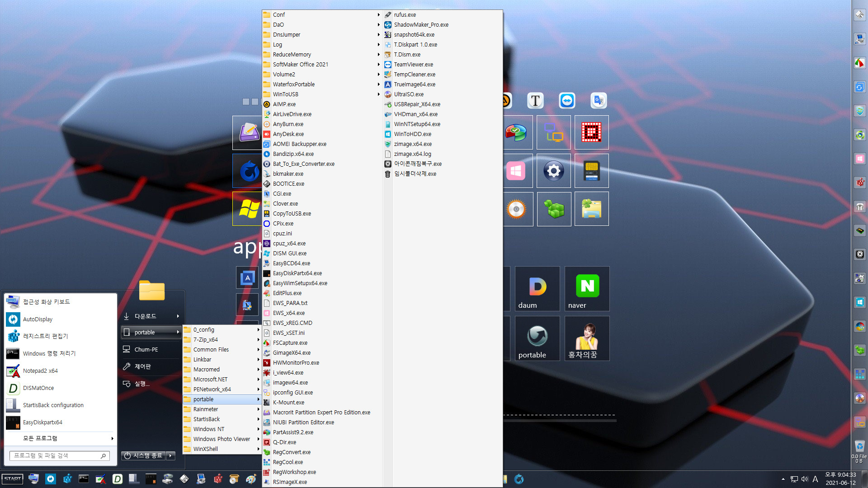Screen dimensions: 868x488
Task: Open EasyBCD64.exe
Action: click(322, 263)
